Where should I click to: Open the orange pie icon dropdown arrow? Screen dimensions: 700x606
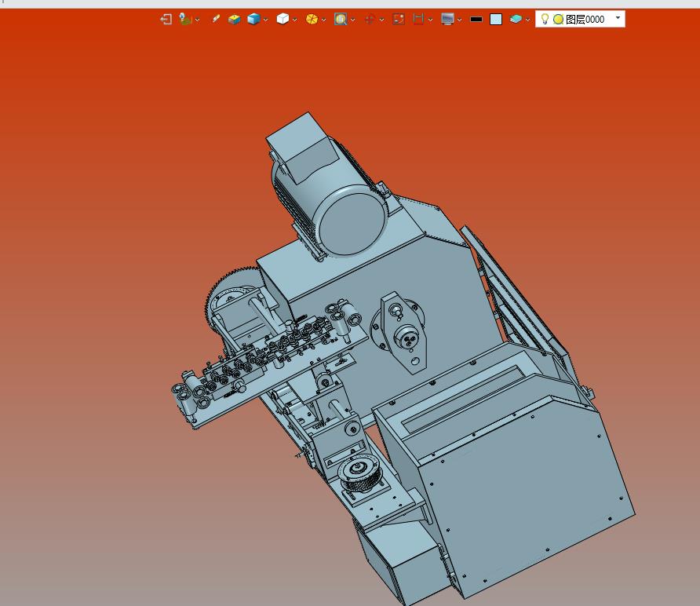pos(323,20)
